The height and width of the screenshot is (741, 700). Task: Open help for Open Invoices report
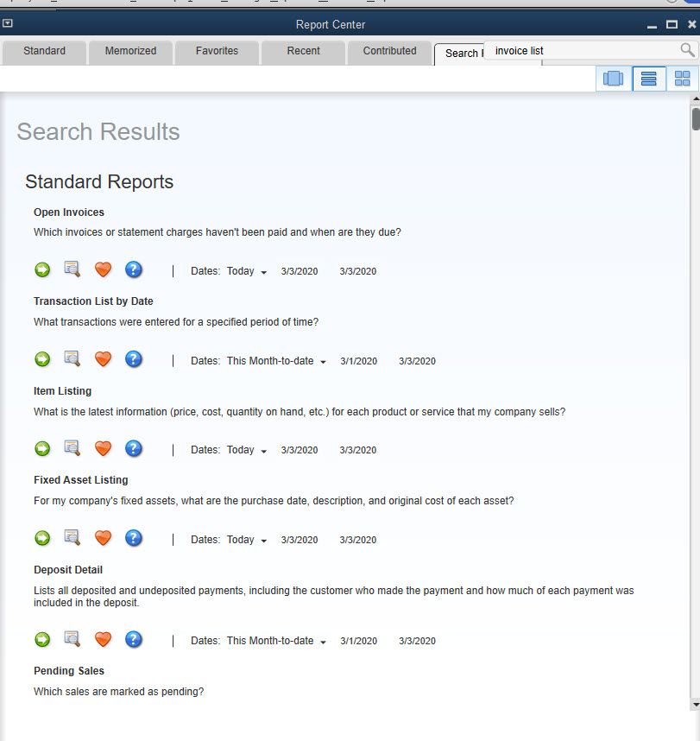point(134,269)
